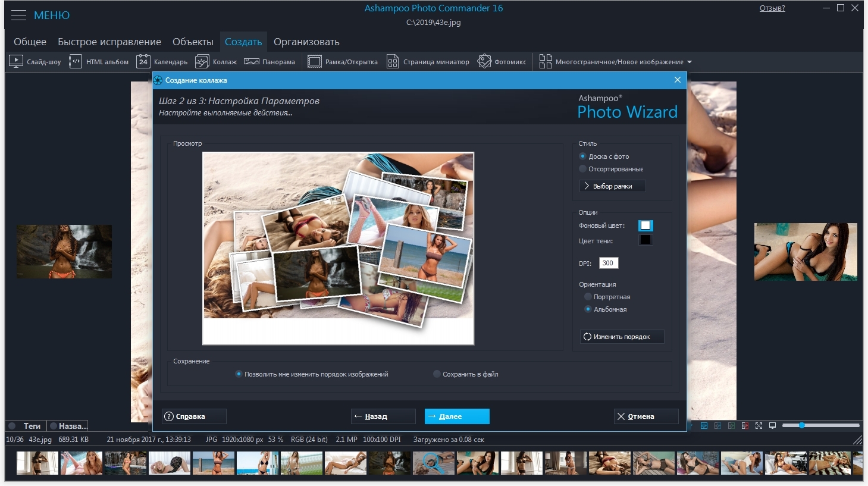
Task: Click the Изменить порядок button
Action: coord(622,337)
